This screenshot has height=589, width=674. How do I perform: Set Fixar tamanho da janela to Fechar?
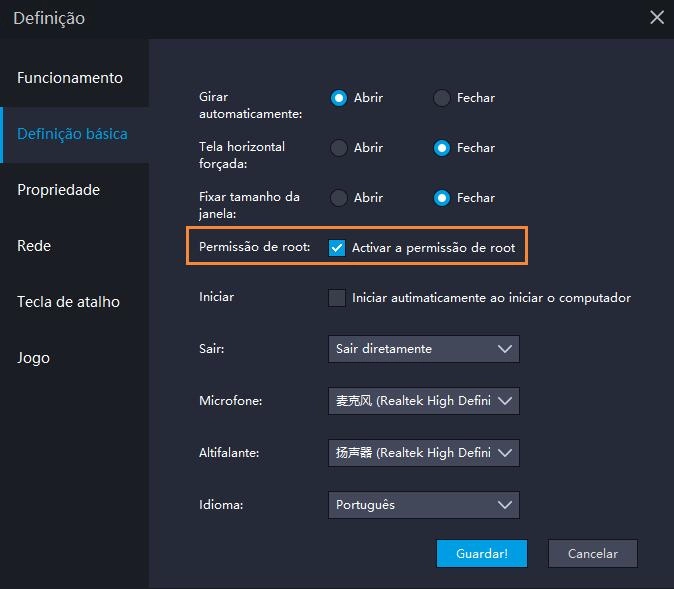pyautogui.click(x=441, y=198)
